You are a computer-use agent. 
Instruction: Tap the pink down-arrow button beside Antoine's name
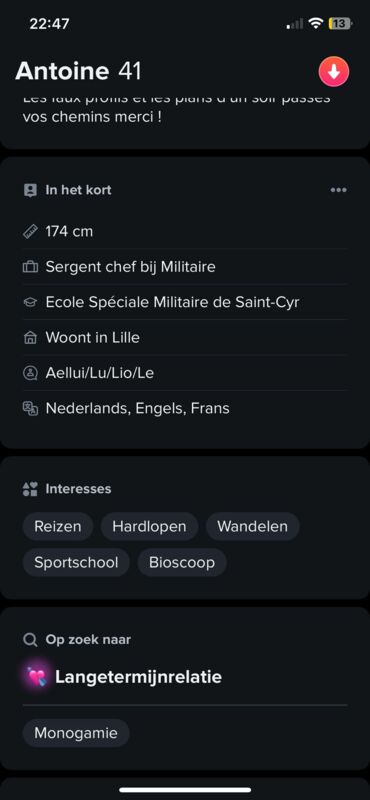coord(334,72)
